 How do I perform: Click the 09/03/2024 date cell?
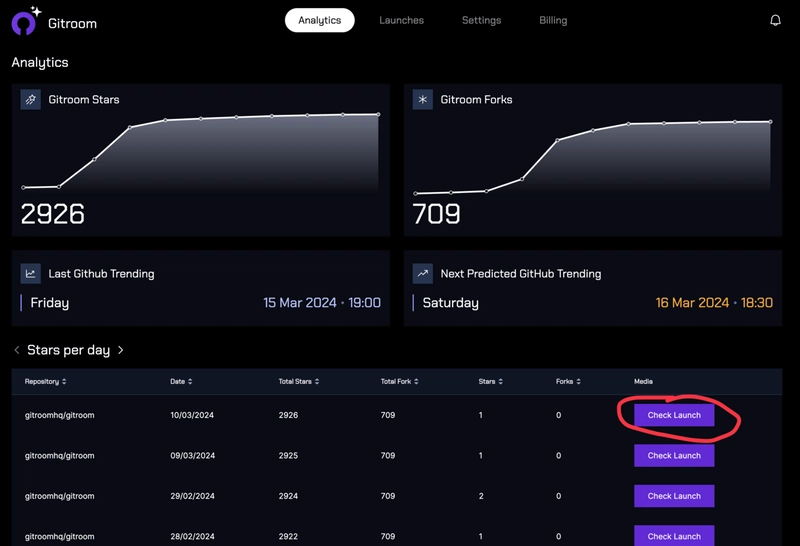(x=192, y=456)
